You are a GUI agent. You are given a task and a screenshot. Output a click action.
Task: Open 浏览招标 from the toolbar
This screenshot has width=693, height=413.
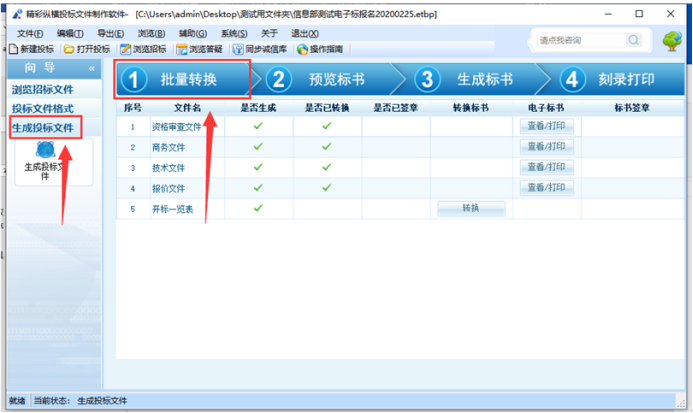[143, 49]
